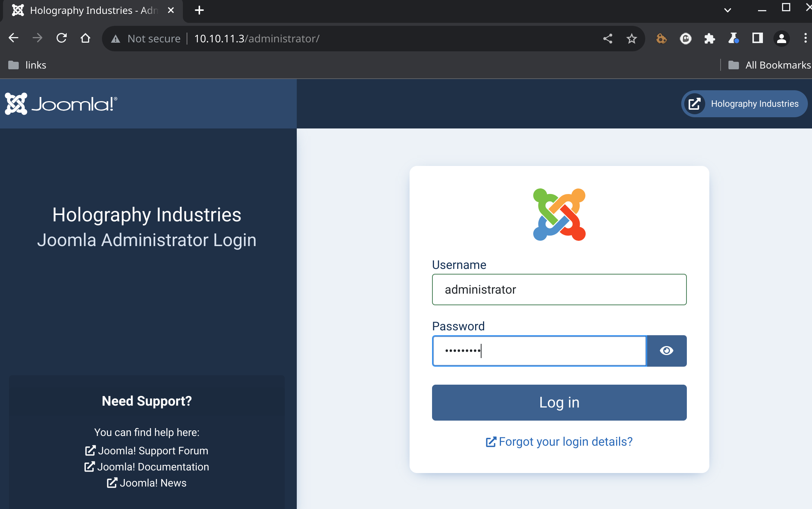This screenshot has width=812, height=509.
Task: Select the Holography Industries browser tab
Action: pos(94,10)
